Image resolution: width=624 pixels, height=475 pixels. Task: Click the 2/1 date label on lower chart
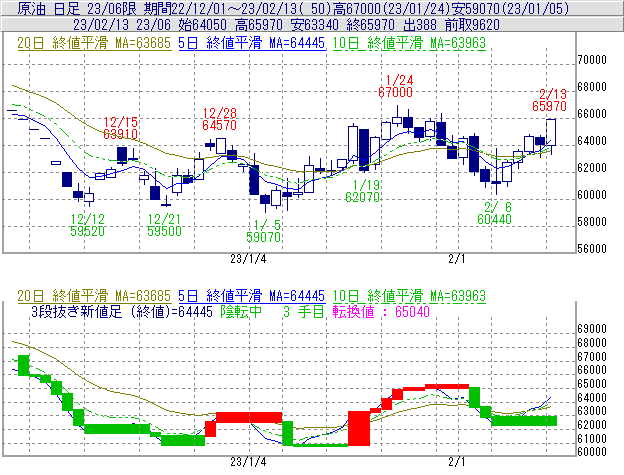click(x=457, y=462)
